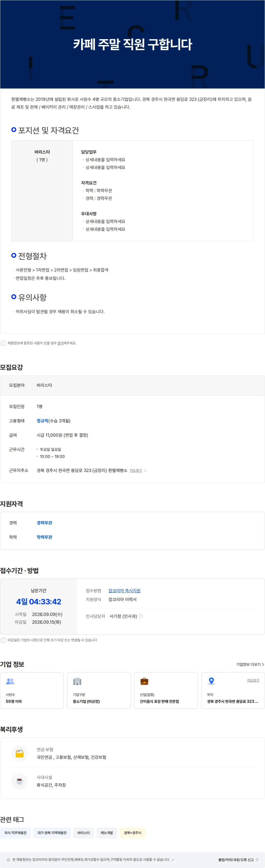Image resolution: width=265 pixels, height=868 pixels.
Task: Click the info icon beside 채용정보 notice
Action: click(3, 343)
